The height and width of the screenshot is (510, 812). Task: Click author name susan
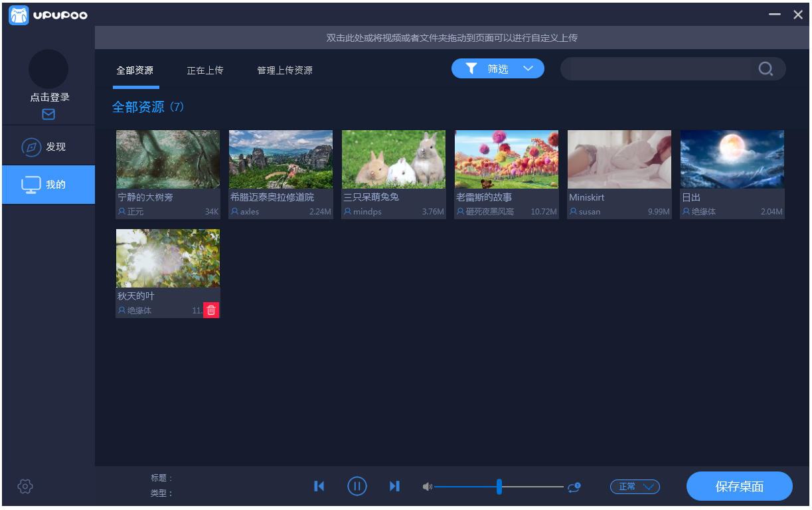590,212
